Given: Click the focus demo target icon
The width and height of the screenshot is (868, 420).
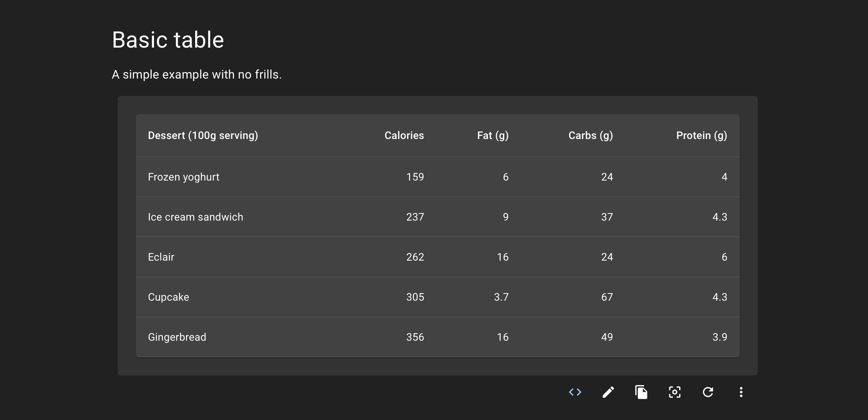Looking at the screenshot, I should click(x=674, y=392).
